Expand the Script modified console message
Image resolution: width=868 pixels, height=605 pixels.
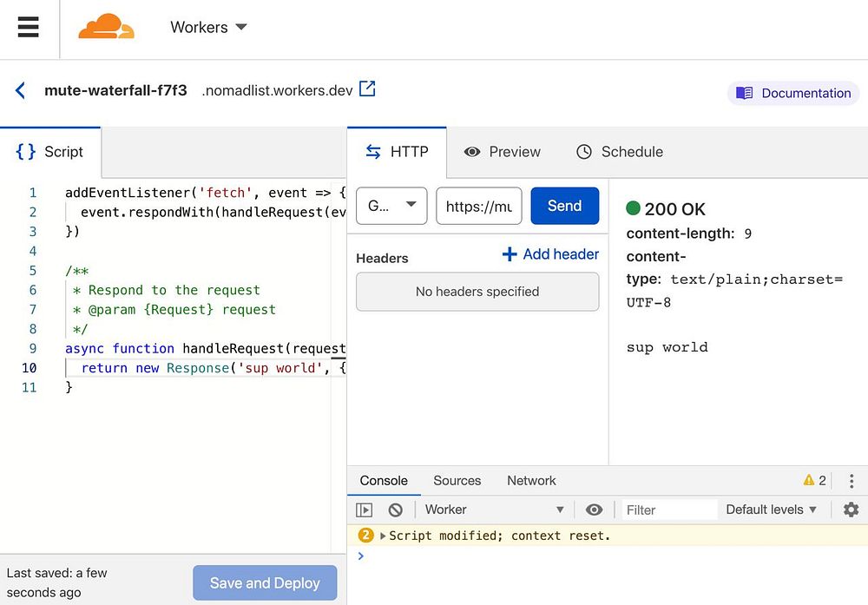click(383, 536)
